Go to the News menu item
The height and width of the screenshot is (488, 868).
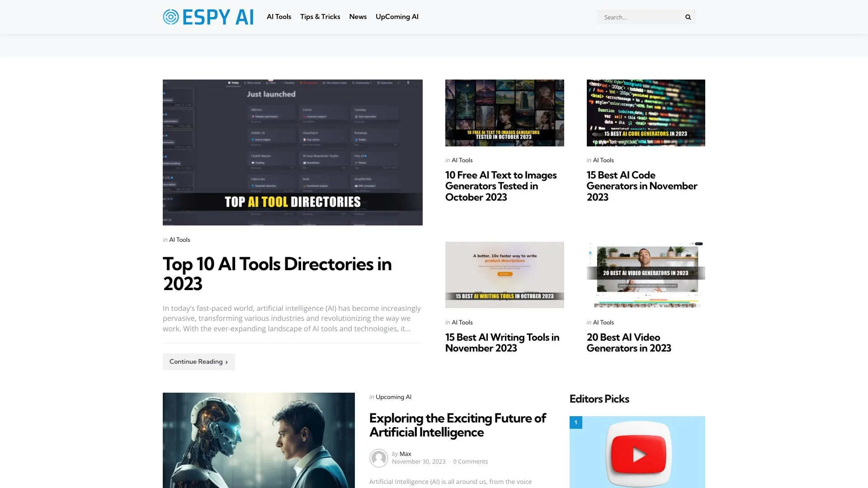[x=358, y=17]
